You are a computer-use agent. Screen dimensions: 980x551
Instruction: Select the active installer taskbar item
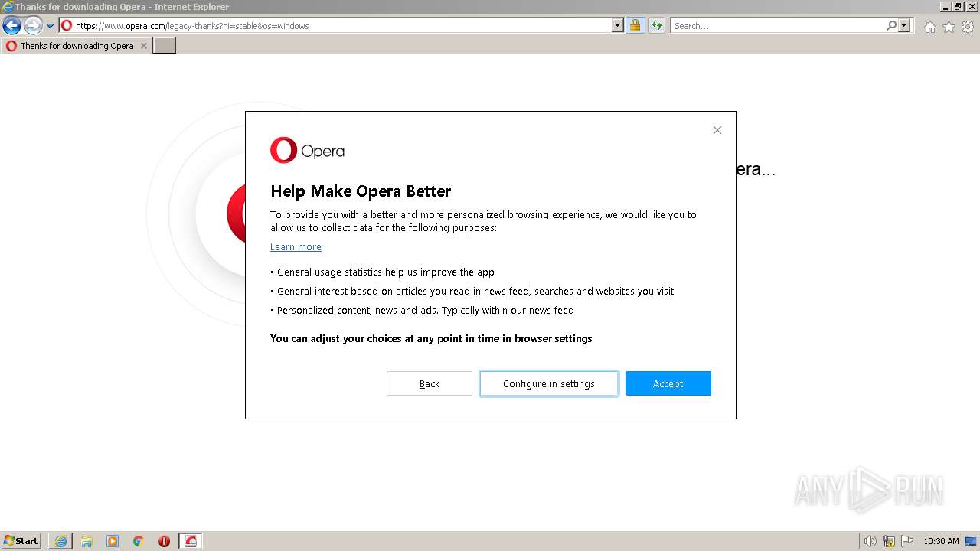[x=191, y=541]
